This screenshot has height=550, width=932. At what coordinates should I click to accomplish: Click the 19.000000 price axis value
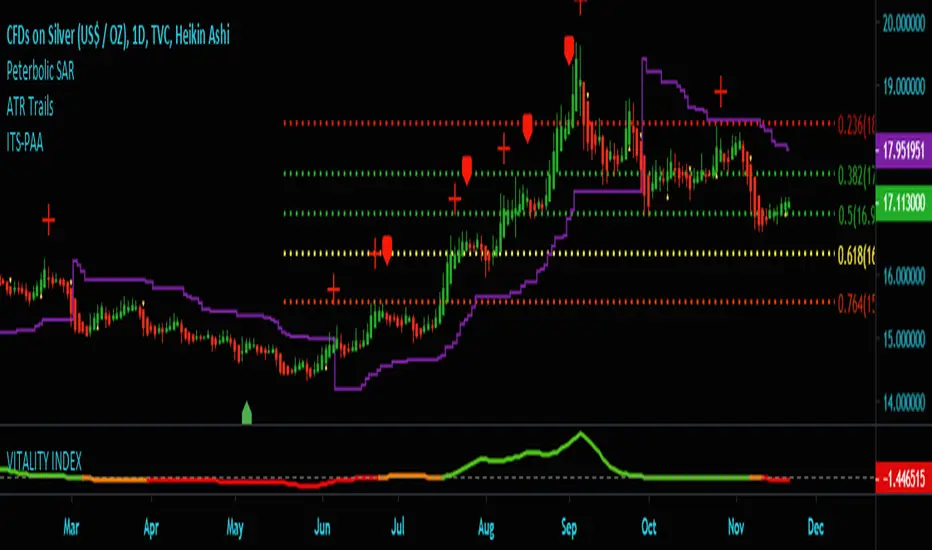(x=903, y=87)
